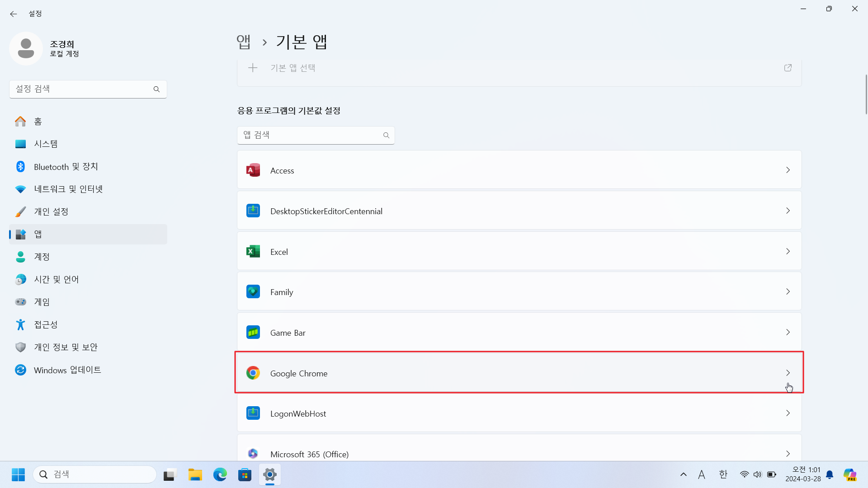
Task: Click the Excel app icon
Action: tap(253, 251)
